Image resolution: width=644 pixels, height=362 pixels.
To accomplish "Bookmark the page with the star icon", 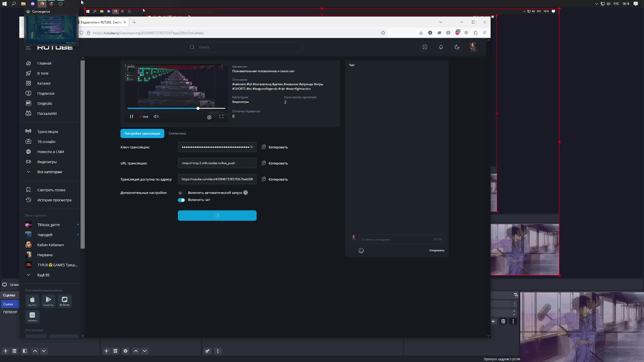I will click(383, 33).
